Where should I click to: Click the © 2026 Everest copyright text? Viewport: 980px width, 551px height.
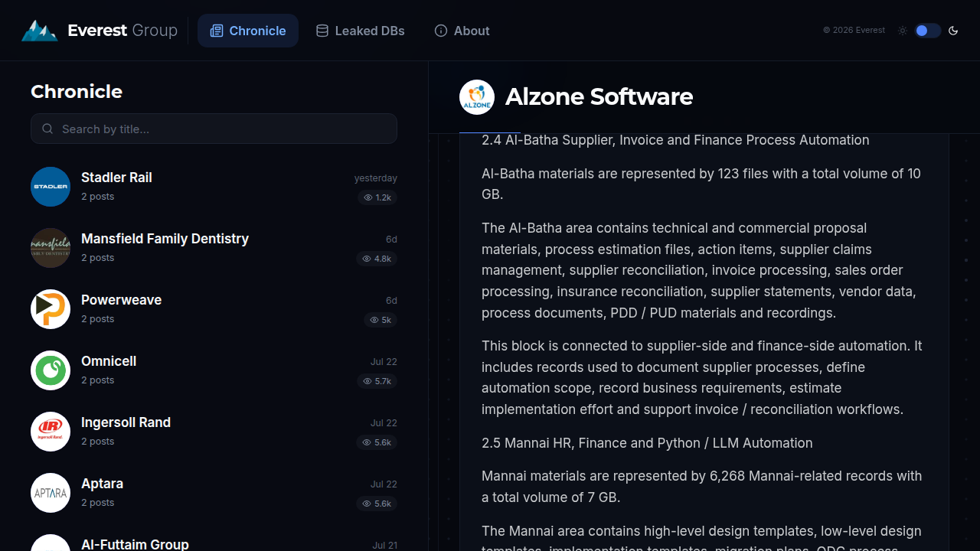(x=854, y=31)
